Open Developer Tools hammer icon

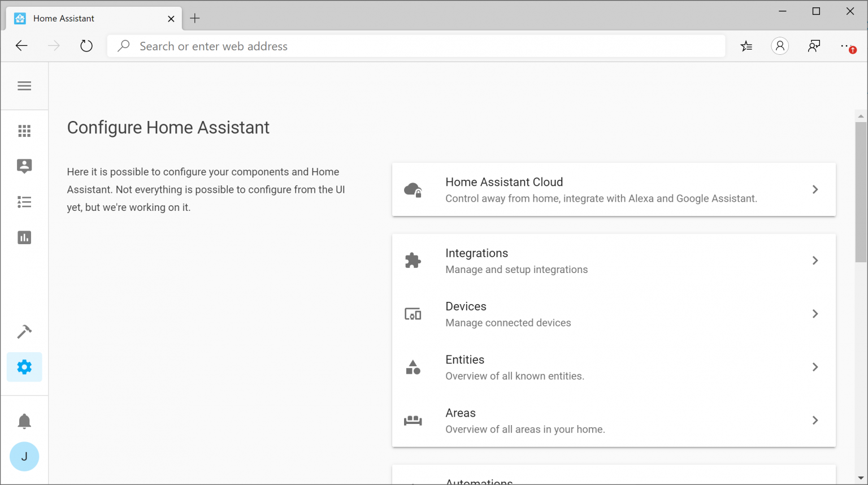tap(24, 331)
